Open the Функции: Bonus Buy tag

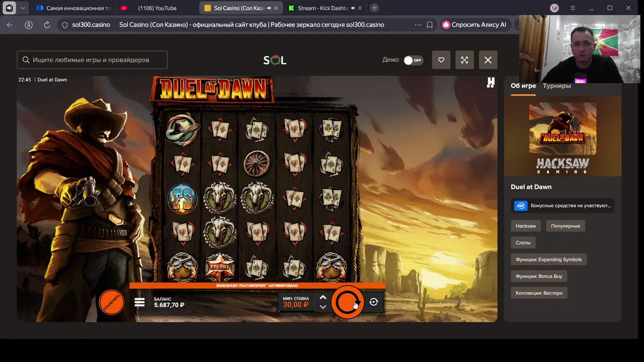click(x=539, y=276)
